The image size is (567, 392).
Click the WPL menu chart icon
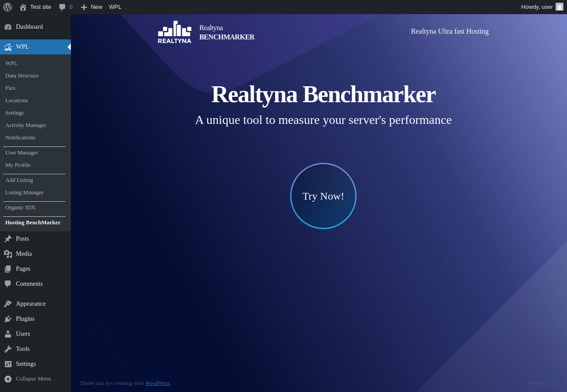8,47
